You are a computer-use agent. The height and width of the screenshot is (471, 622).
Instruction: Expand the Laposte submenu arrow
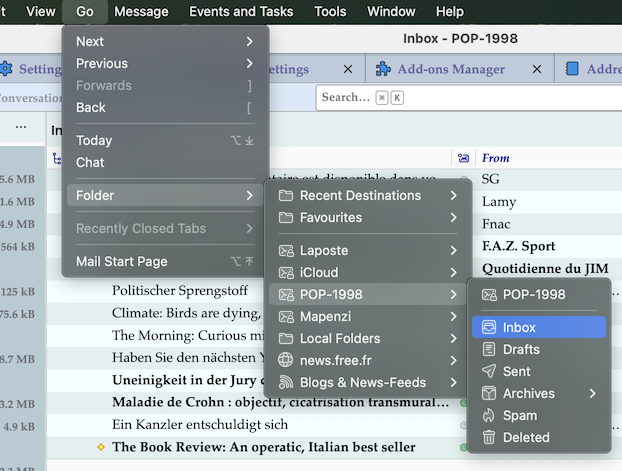(x=454, y=251)
